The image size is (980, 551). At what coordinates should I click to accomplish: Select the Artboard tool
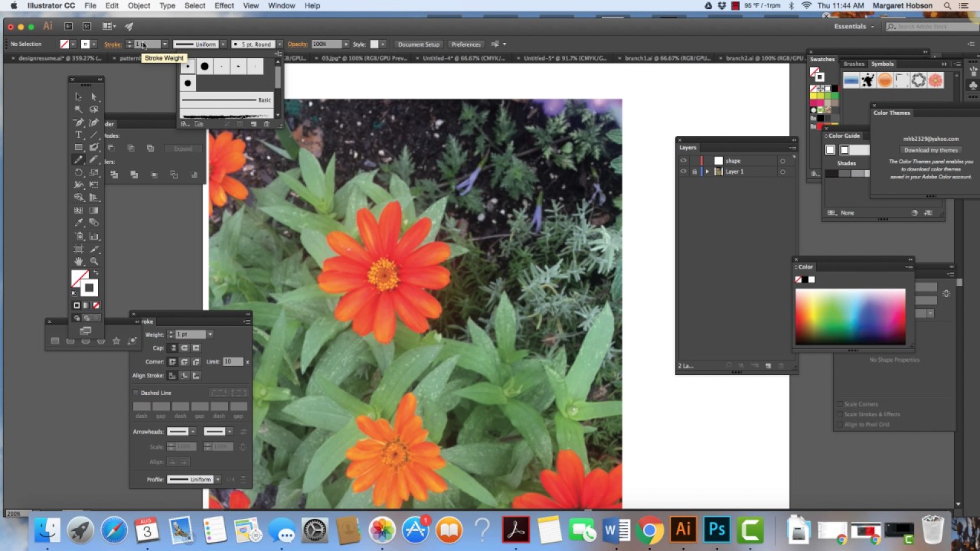point(78,249)
